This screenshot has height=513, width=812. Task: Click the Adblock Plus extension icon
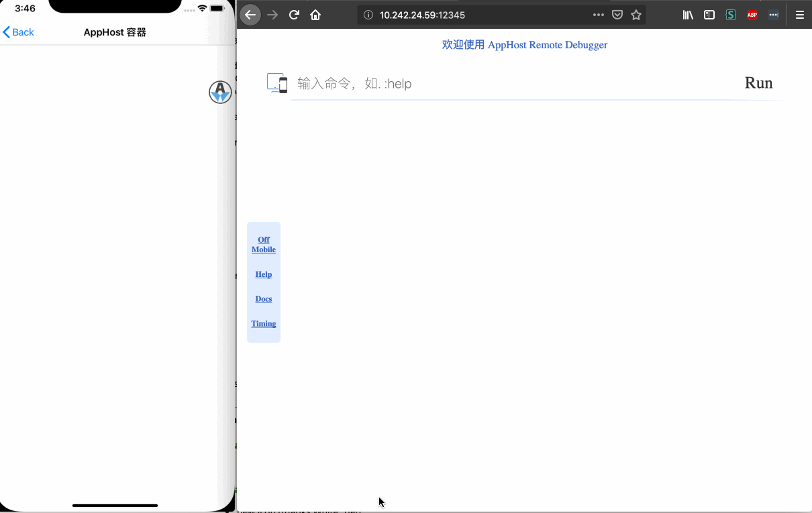click(x=752, y=14)
